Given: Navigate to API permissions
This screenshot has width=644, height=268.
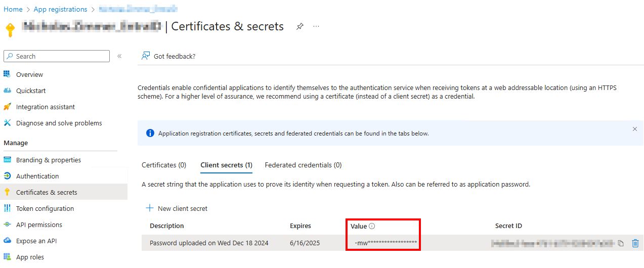Looking at the screenshot, I should [39, 225].
